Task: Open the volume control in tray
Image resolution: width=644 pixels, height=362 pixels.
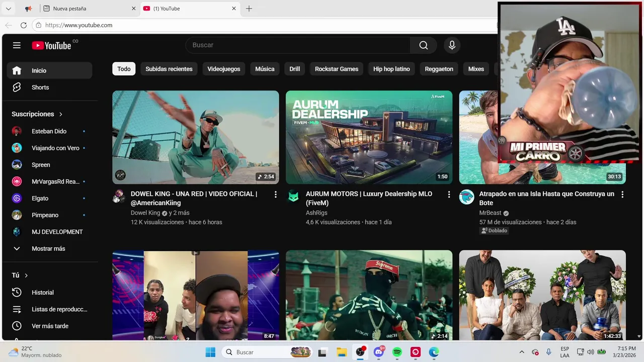Action: point(590,352)
